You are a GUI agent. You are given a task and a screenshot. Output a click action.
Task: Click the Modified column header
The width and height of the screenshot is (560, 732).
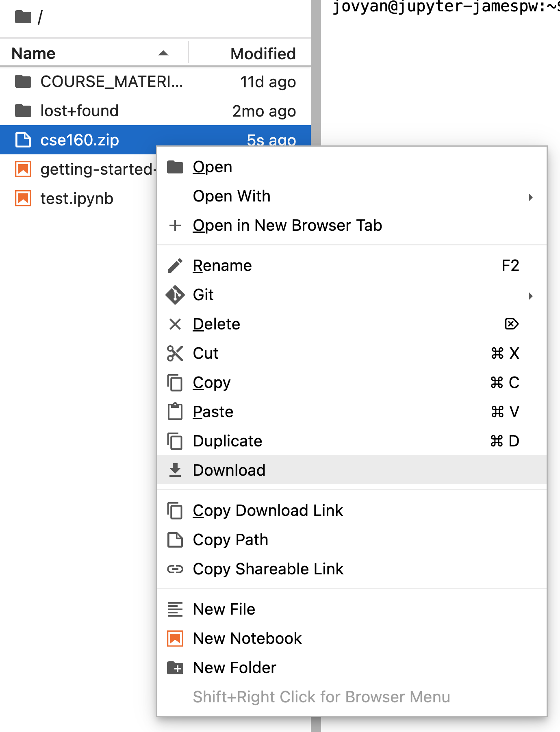263,53
